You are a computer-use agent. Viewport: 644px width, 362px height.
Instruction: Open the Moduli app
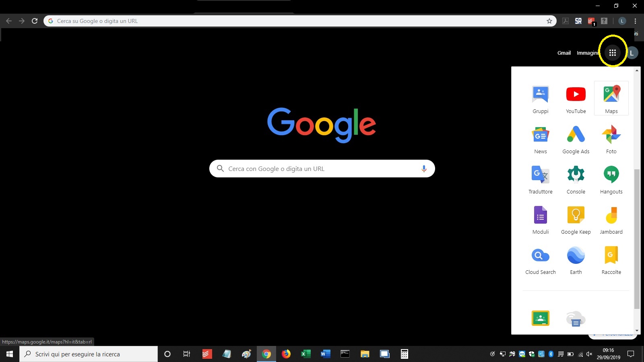point(541,220)
